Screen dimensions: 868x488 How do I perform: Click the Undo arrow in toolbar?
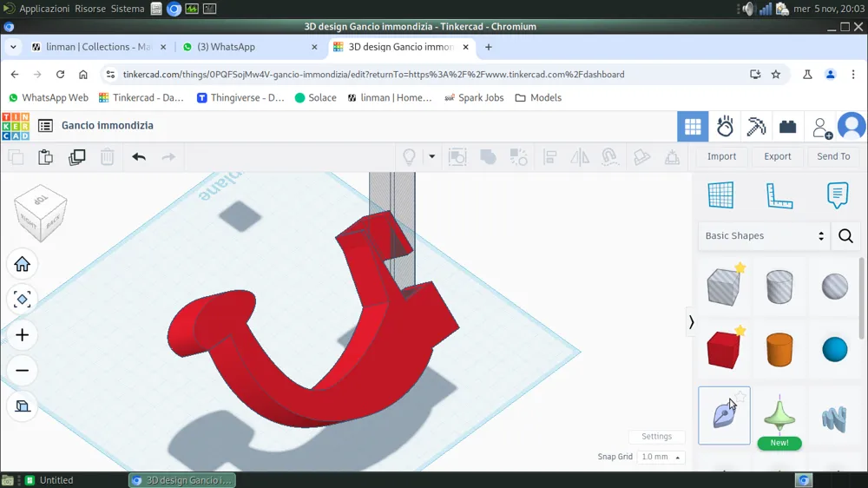tap(139, 157)
